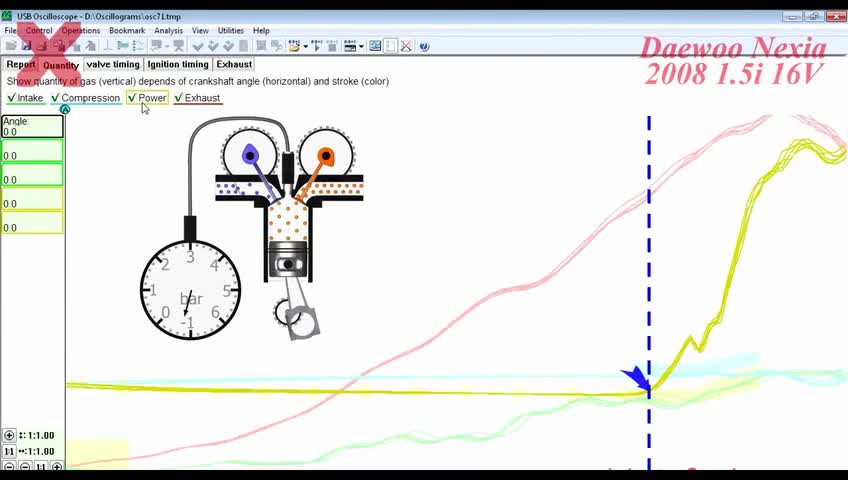Viewport: 848px width, 480px height.
Task: Open the Analysis menu
Action: 168,31
